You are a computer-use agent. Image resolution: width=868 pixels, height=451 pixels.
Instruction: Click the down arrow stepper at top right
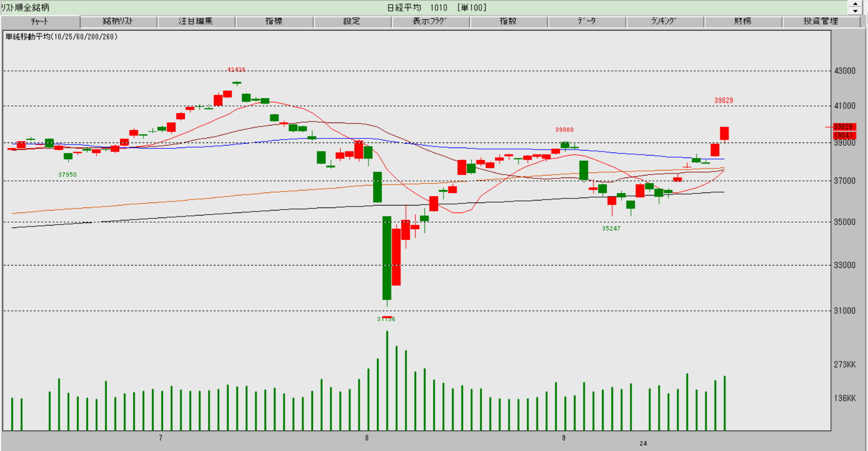(855, 11)
